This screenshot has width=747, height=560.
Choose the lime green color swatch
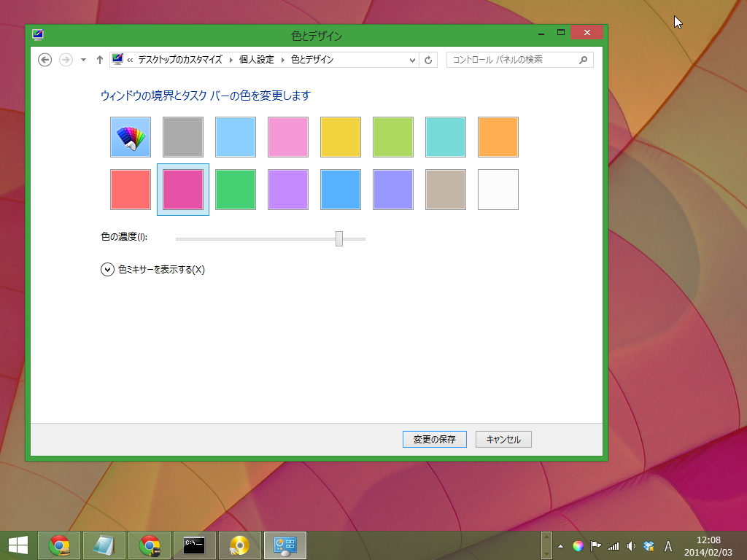click(393, 137)
